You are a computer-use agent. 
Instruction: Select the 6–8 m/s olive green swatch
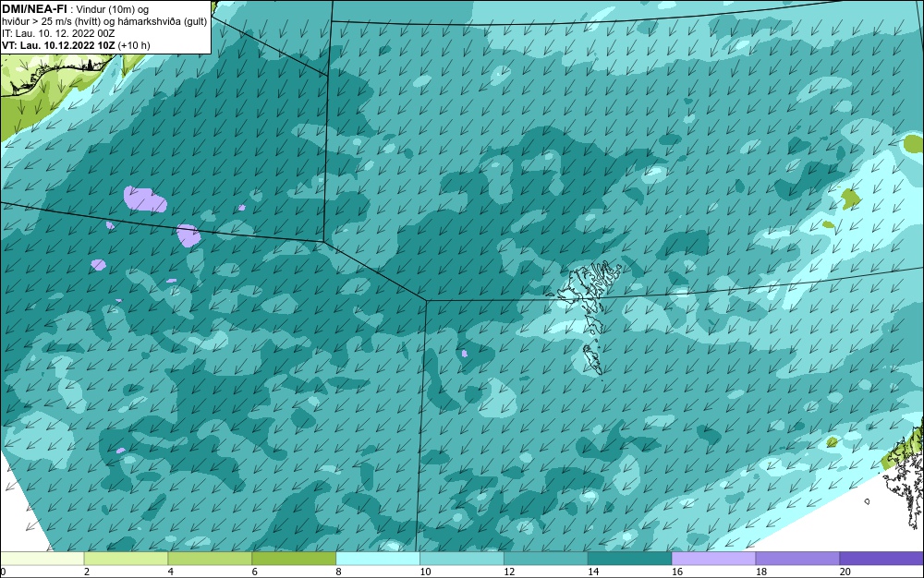pyautogui.click(x=294, y=559)
